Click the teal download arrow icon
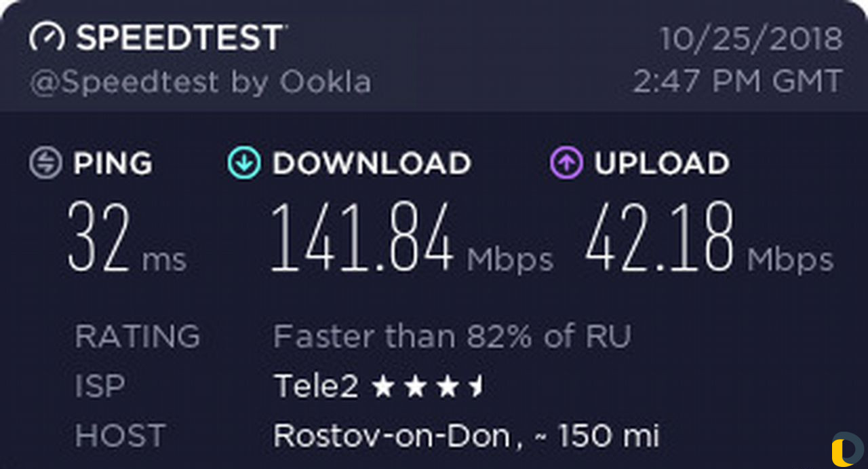868x469 pixels. pyautogui.click(x=244, y=163)
